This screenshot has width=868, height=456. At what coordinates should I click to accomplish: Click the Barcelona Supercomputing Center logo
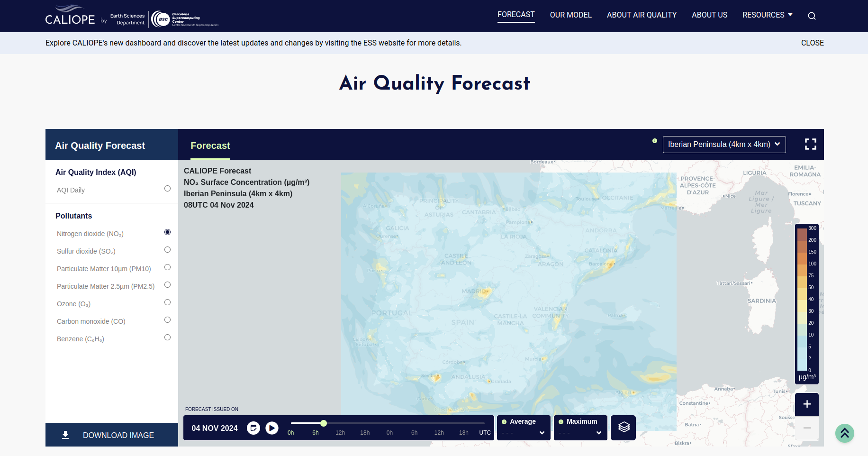click(185, 19)
